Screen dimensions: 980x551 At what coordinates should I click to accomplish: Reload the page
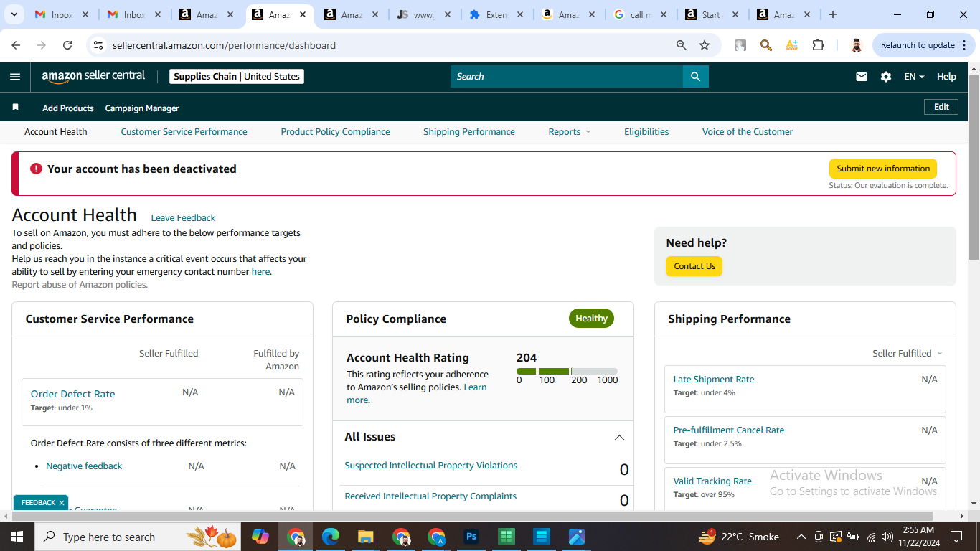pyautogui.click(x=67, y=45)
